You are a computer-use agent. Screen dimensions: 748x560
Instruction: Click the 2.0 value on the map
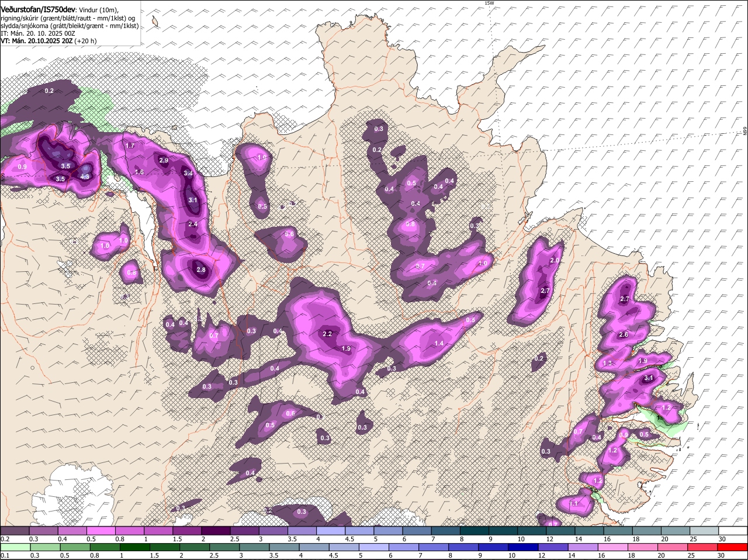click(555, 260)
